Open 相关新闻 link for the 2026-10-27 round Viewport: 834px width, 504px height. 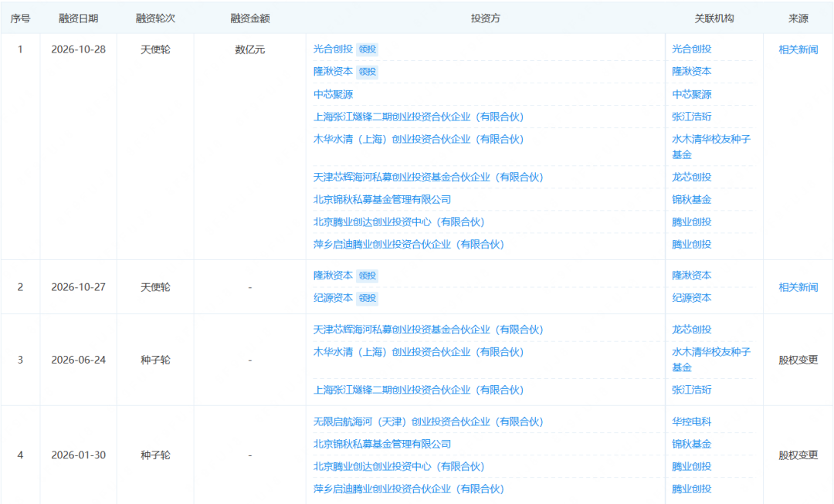tap(798, 287)
